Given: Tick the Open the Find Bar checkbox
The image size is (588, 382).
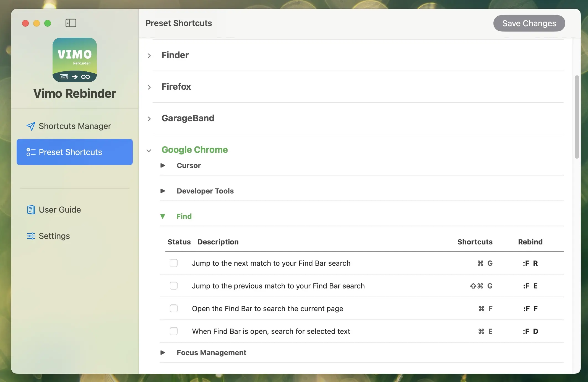Looking at the screenshot, I should pyautogui.click(x=174, y=308).
